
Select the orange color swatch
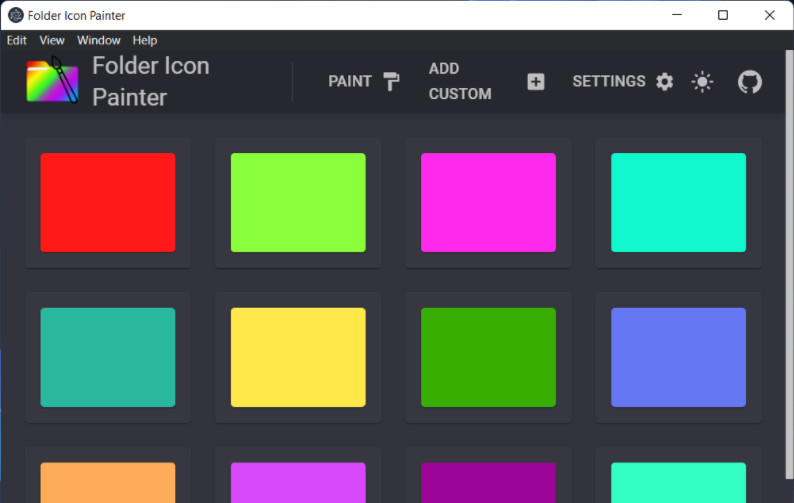click(x=108, y=483)
